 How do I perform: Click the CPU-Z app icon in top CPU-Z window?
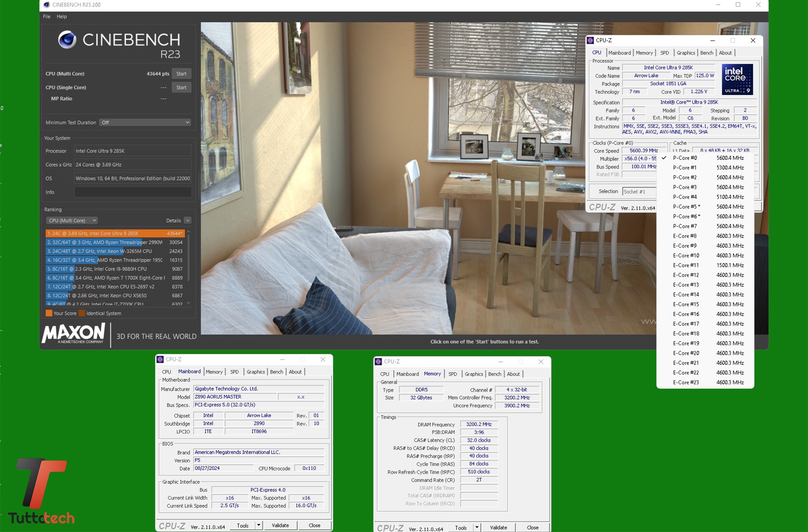click(590, 40)
